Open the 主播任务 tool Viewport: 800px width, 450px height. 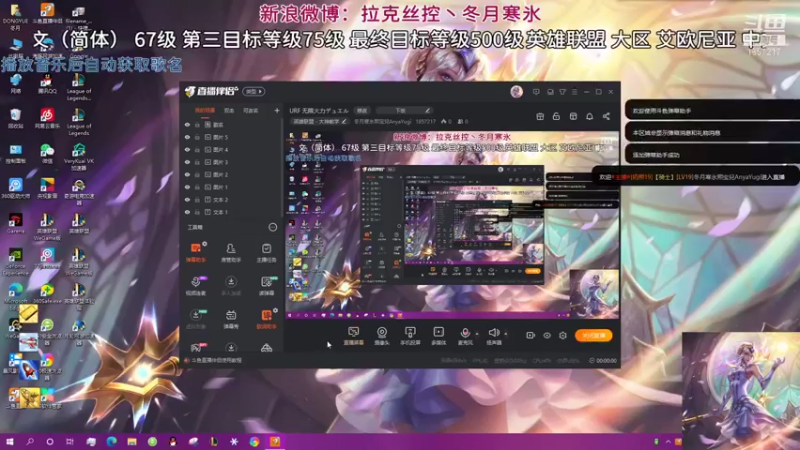[266, 253]
